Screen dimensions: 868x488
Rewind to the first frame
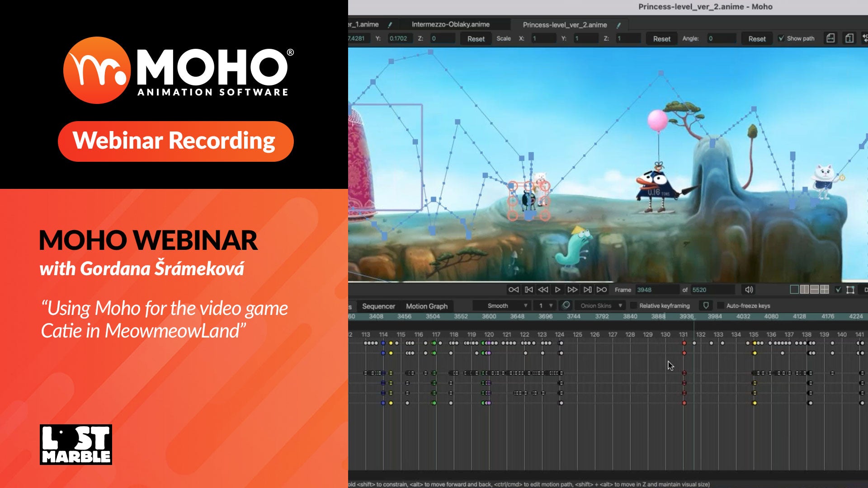(514, 290)
